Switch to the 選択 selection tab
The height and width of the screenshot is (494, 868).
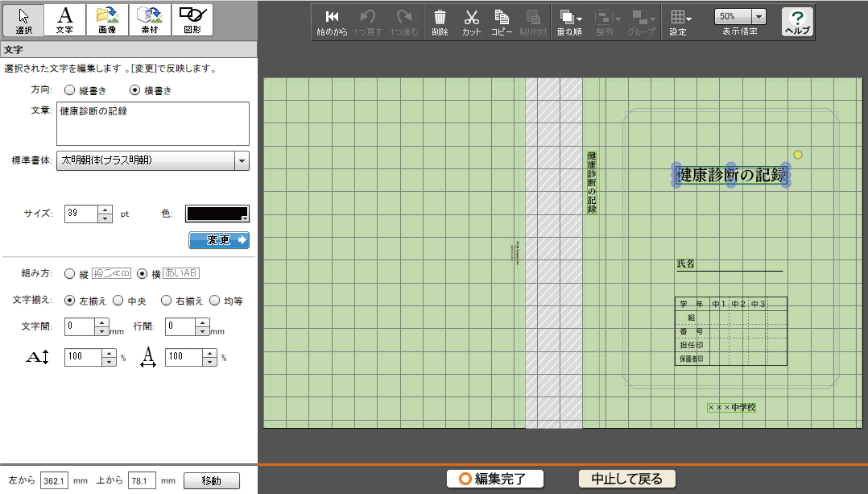tap(23, 19)
